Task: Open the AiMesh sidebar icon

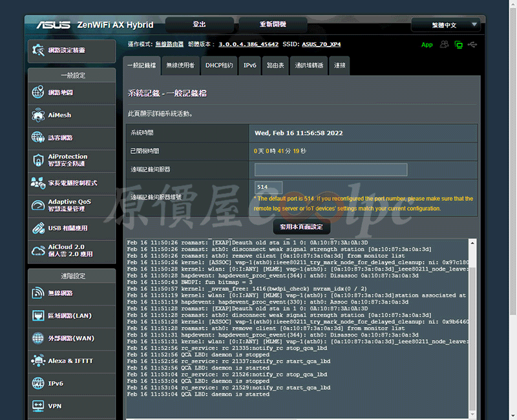Action: [38, 115]
